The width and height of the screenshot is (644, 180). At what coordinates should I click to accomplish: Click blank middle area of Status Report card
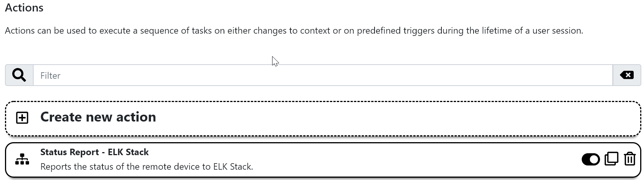point(382,160)
